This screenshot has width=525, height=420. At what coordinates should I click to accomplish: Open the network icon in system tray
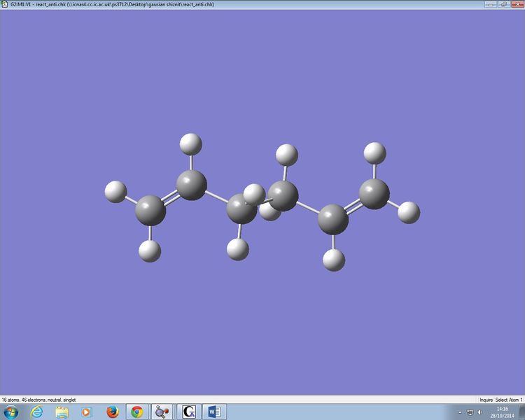coord(470,412)
